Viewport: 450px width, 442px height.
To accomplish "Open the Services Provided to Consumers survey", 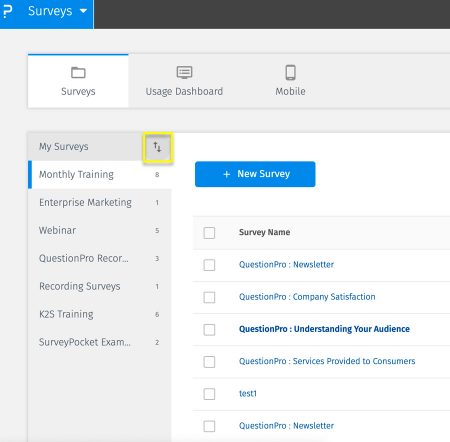I will pos(327,361).
